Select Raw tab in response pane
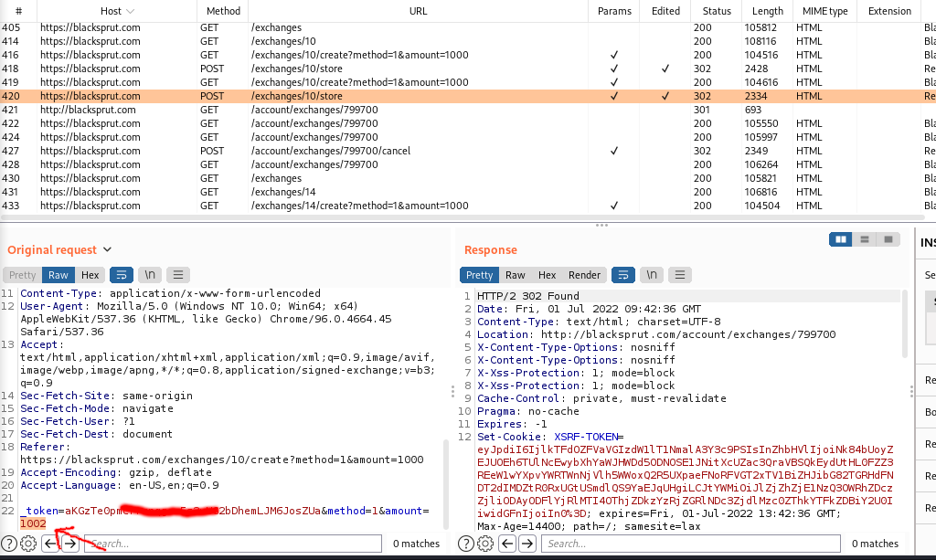The width and height of the screenshot is (936, 560). pyautogui.click(x=516, y=275)
